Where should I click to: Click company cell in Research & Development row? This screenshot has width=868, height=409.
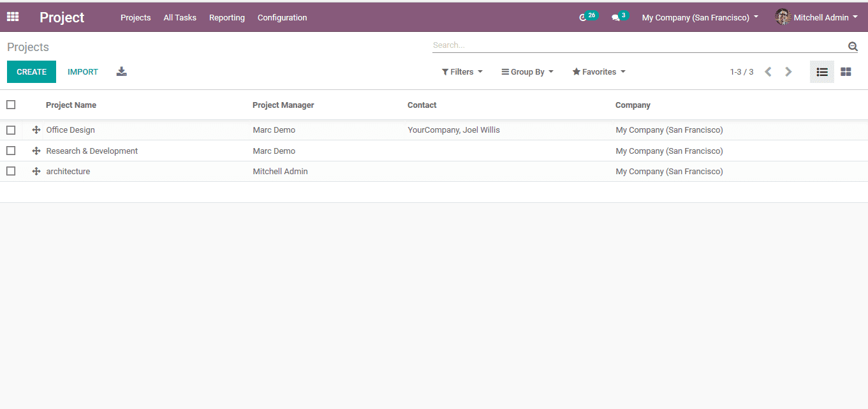click(670, 151)
